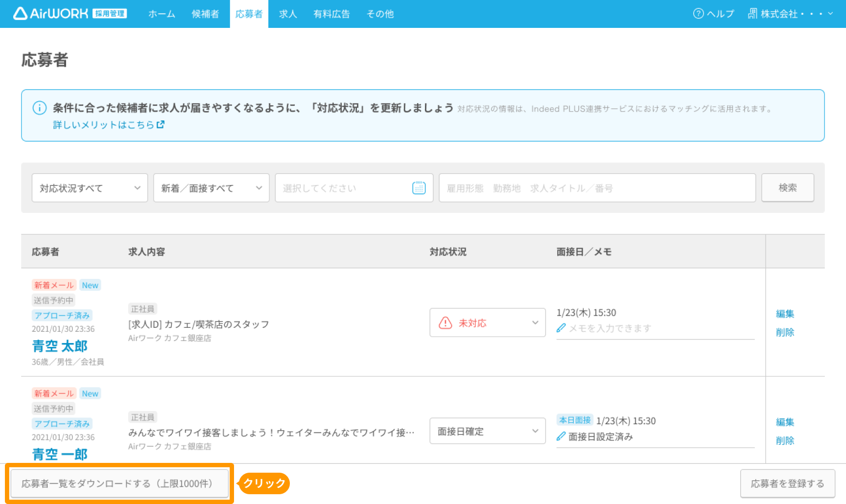The width and height of the screenshot is (846, 504).
Task: Click the company building icon
Action: click(752, 14)
